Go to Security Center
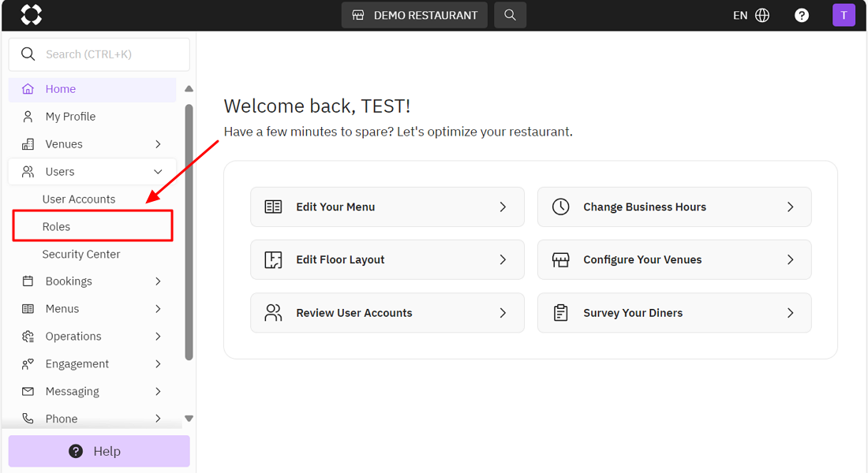 (x=81, y=255)
